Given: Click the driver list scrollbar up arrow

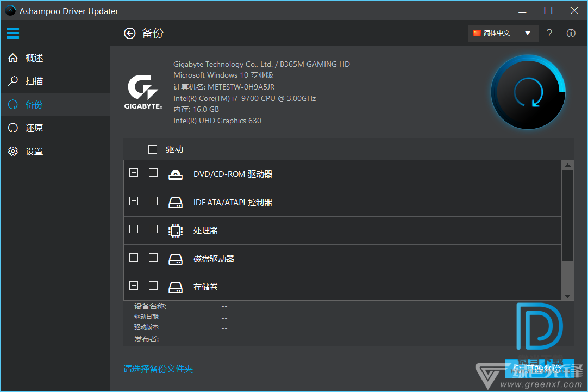Looking at the screenshot, I should coord(567,165).
